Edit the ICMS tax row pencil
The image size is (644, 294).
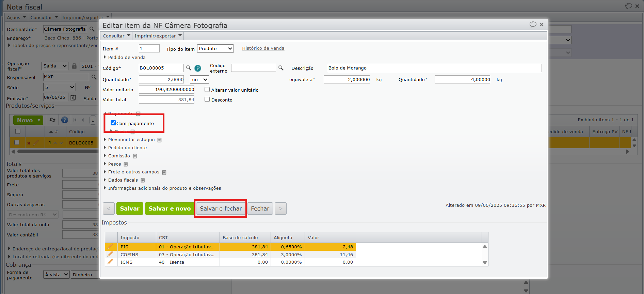110,262
